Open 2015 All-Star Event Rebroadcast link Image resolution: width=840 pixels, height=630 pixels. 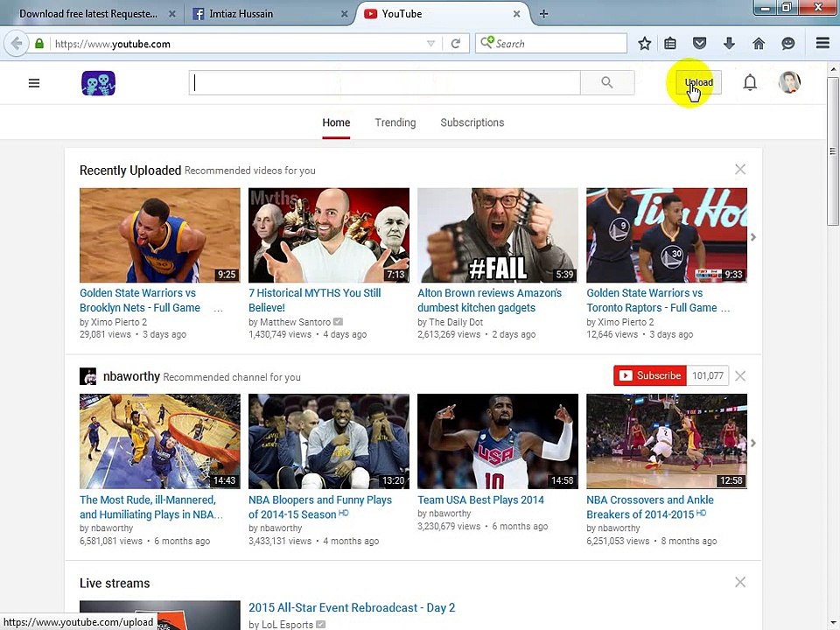click(x=352, y=607)
